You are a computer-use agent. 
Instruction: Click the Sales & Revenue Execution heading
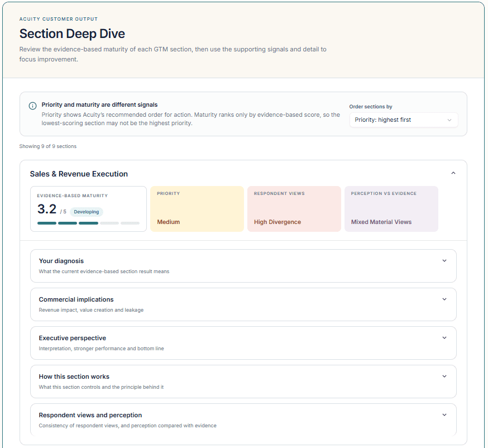coord(79,174)
